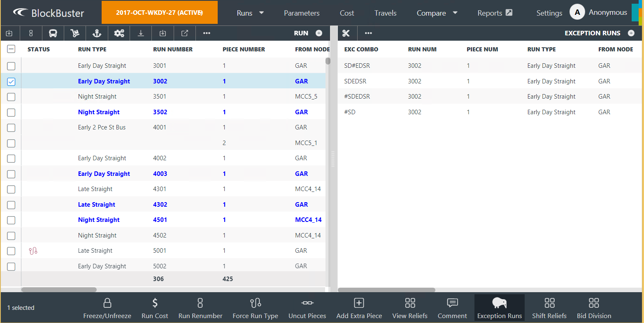
Task: Click the scissors cut icon on Exception Runs panel
Action: pyautogui.click(x=345, y=33)
